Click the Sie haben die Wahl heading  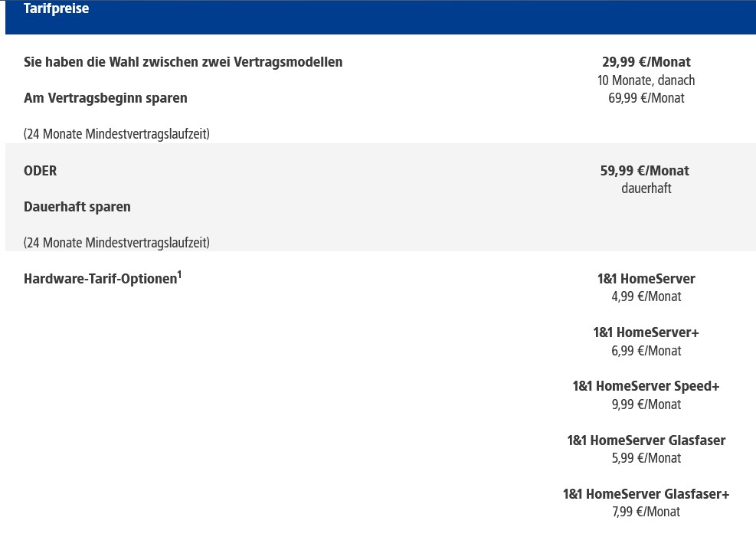click(x=183, y=62)
